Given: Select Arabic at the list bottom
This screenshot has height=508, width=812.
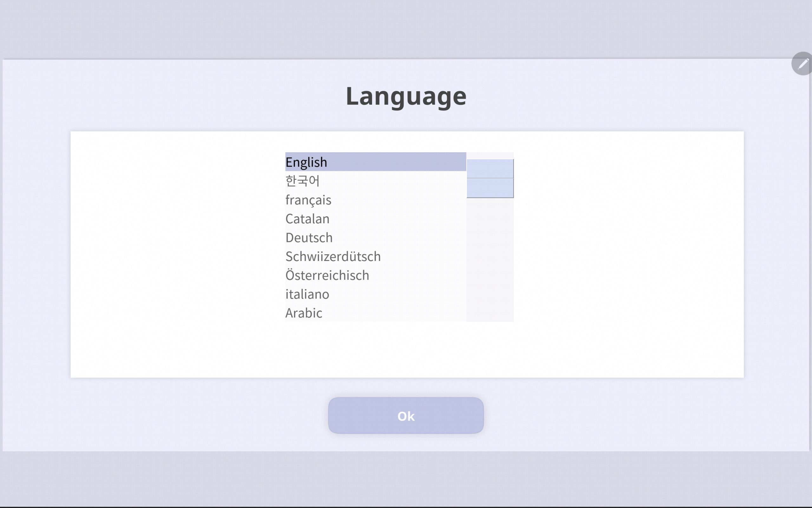Looking at the screenshot, I should [x=304, y=313].
